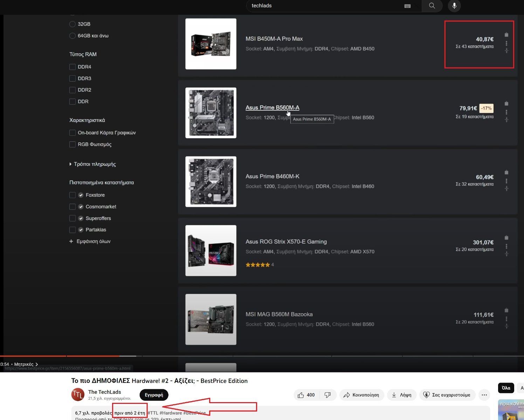Click compare icon for Asus Prime B560M-A
Image resolution: width=524 pixels, height=420 pixels.
click(506, 120)
